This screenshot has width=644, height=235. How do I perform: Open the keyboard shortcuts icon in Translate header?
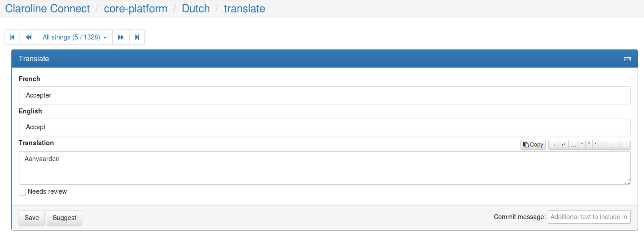click(x=627, y=59)
